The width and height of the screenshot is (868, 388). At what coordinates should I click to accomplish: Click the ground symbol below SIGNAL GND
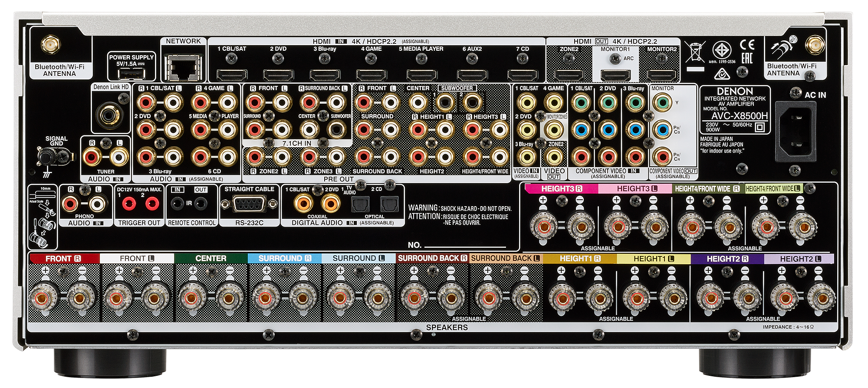(x=47, y=174)
